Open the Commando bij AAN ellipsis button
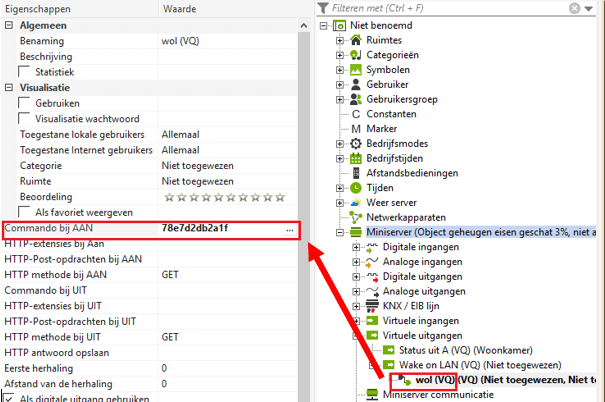Screen dimensions: 605x402 pos(289,229)
